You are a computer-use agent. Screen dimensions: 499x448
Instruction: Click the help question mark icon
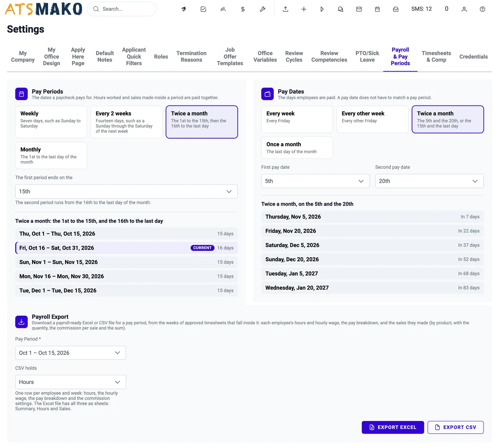pos(482,9)
